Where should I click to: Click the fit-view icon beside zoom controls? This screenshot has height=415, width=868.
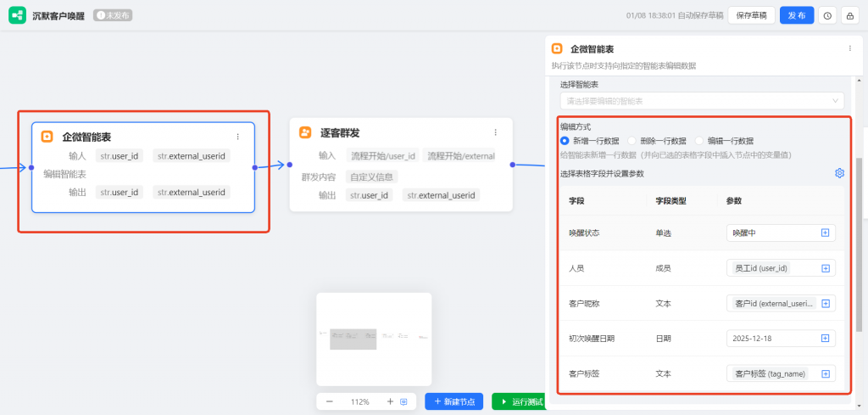403,401
